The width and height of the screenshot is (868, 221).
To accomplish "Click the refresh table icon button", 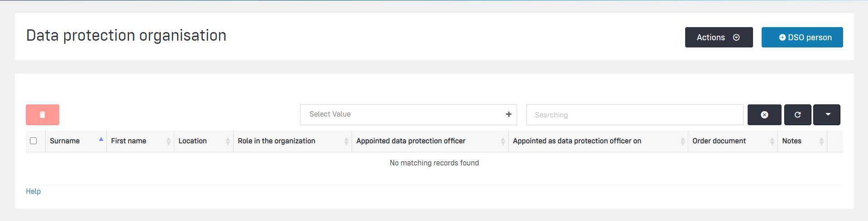I will (x=797, y=115).
